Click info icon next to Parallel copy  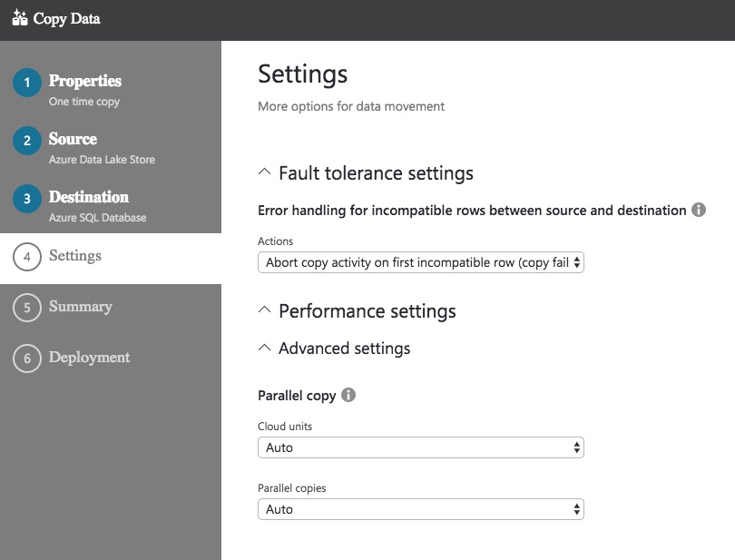coord(348,396)
